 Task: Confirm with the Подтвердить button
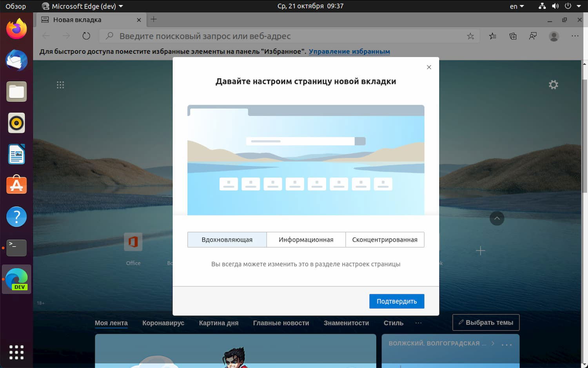(396, 301)
